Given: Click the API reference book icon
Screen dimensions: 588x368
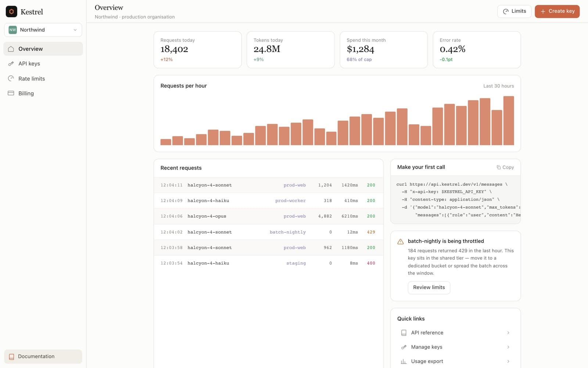Looking at the screenshot, I should pyautogui.click(x=404, y=333).
